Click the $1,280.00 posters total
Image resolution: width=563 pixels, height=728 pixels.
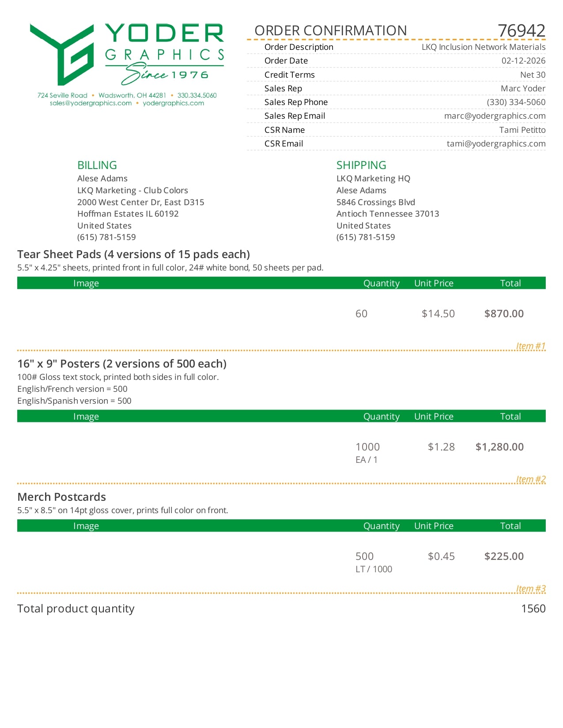(x=499, y=447)
